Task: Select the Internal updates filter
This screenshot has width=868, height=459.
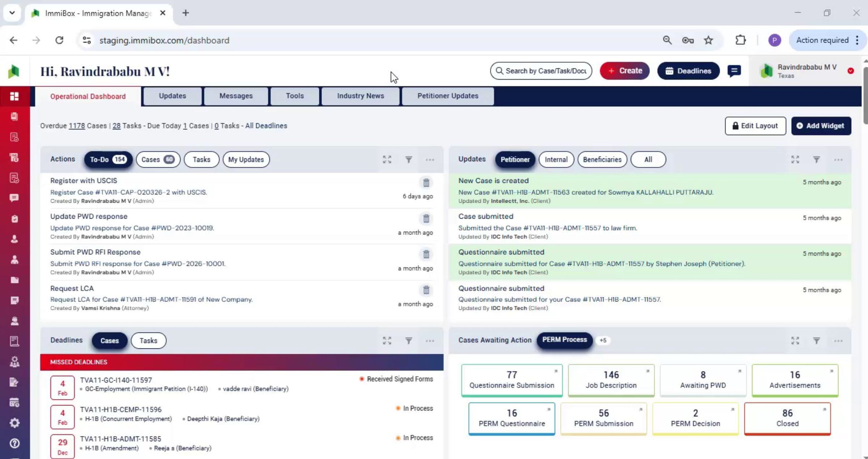Action: coord(556,159)
